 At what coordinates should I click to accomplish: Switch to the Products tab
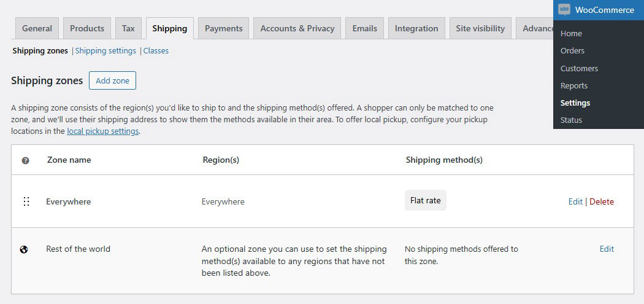click(87, 28)
